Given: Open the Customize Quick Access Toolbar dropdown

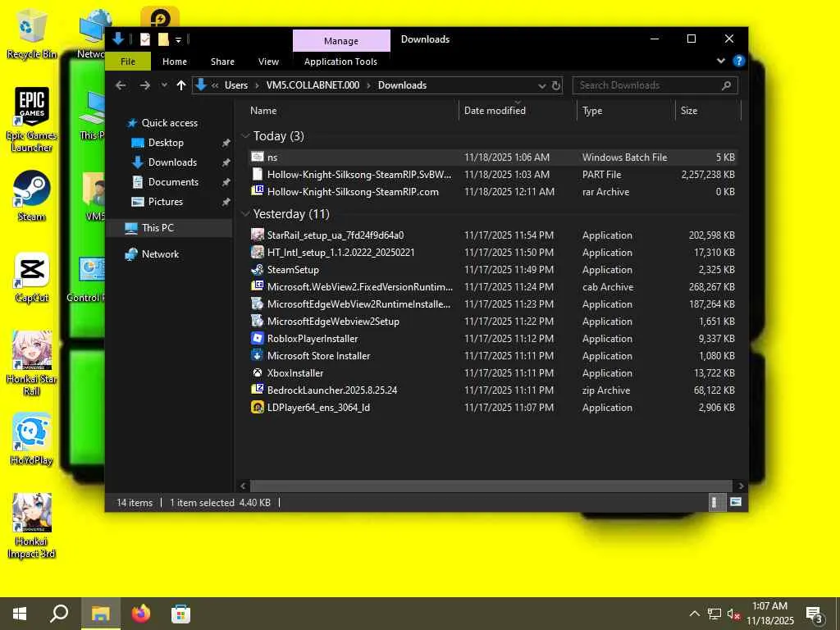Looking at the screenshot, I should point(178,39).
